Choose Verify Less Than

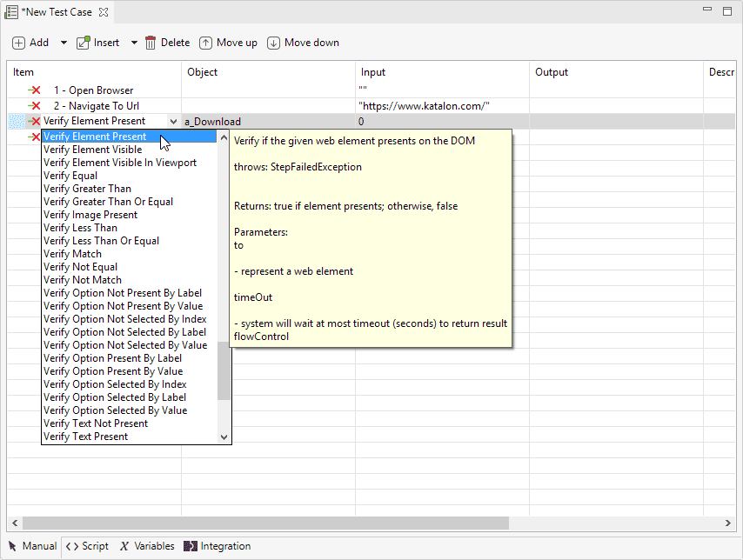click(x=130, y=228)
